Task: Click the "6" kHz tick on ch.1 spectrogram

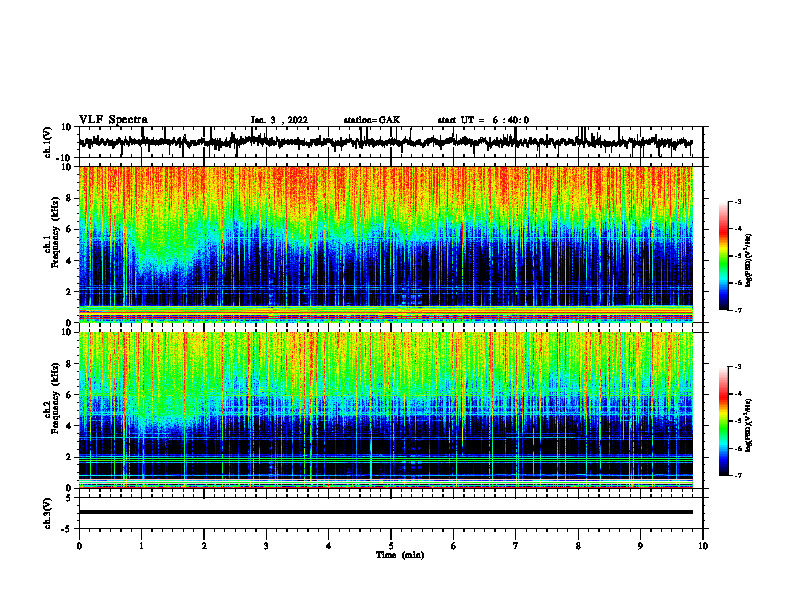Action: pyautogui.click(x=69, y=229)
